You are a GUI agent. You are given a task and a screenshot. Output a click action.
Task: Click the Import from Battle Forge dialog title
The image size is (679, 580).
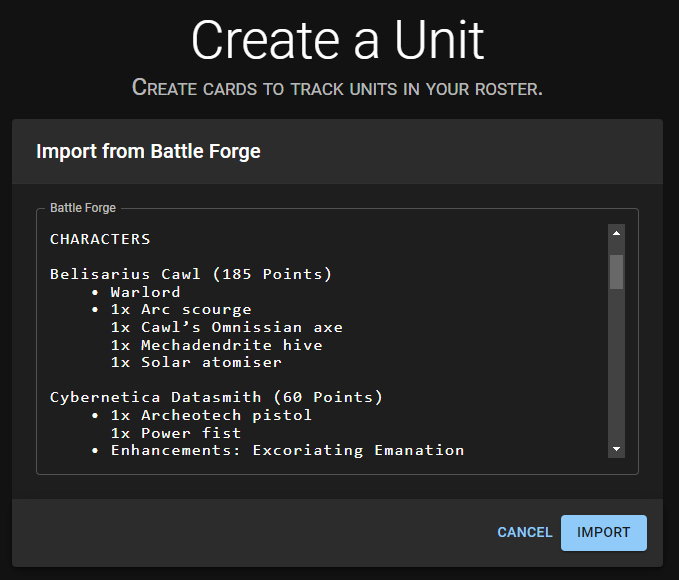(148, 152)
